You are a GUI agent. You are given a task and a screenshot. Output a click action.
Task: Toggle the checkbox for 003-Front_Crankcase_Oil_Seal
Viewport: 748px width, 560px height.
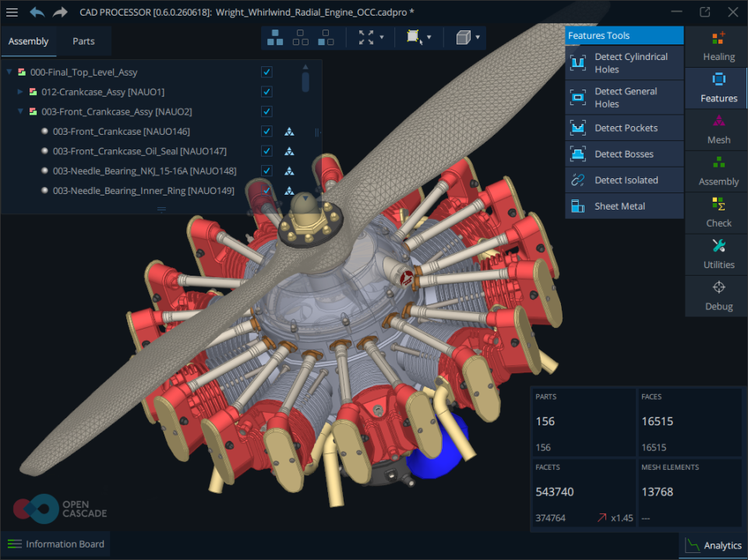tap(266, 150)
